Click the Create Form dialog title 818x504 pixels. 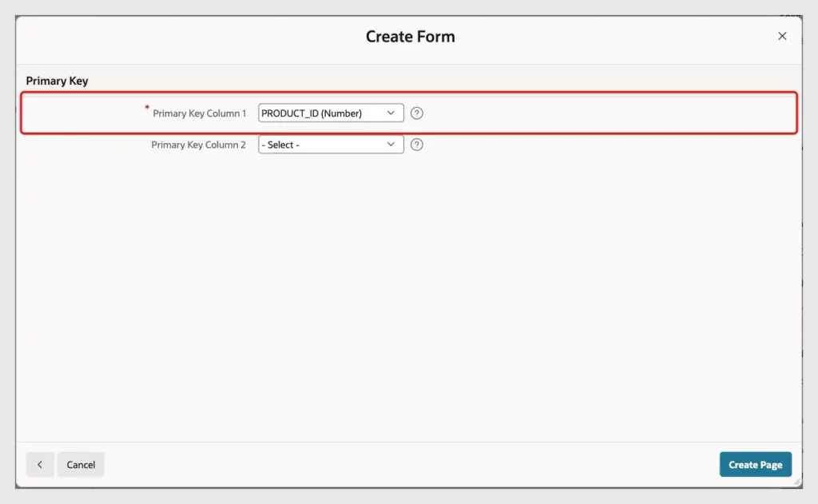tap(410, 37)
